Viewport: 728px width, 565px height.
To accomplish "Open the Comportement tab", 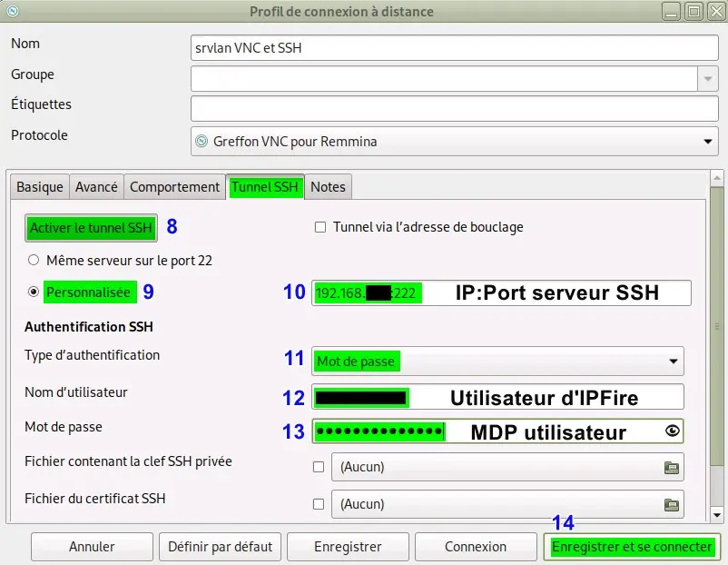I will coord(174,186).
